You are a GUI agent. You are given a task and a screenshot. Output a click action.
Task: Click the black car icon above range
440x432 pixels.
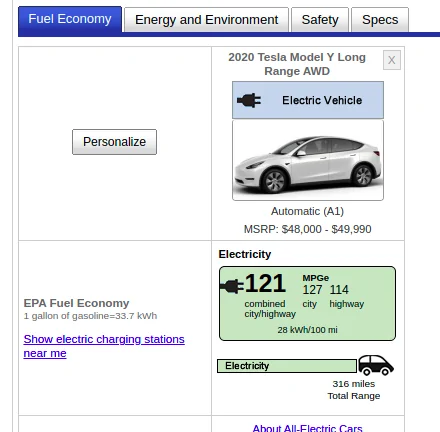point(376,365)
